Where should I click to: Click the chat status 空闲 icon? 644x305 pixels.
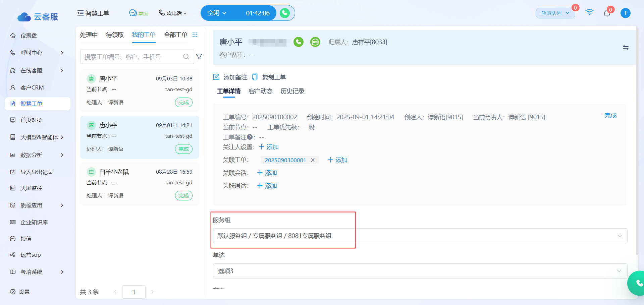133,13
